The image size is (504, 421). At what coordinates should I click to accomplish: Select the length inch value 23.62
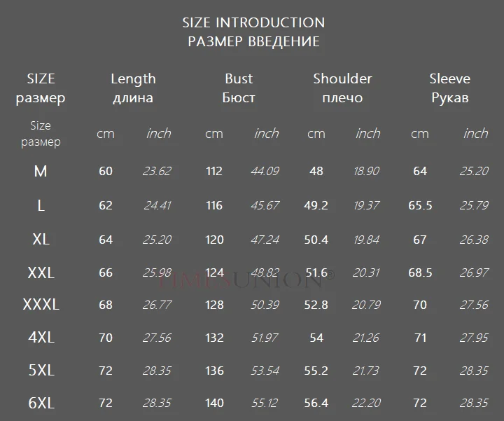tap(157, 171)
